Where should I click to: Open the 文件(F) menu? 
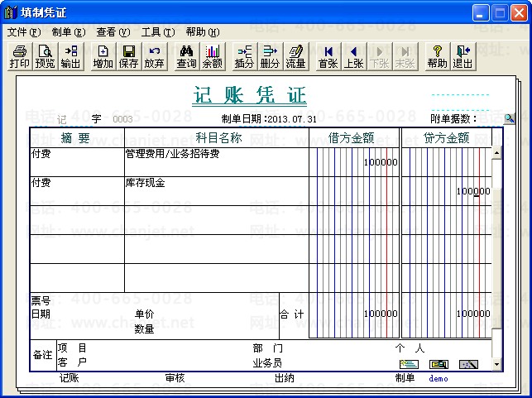(24, 32)
